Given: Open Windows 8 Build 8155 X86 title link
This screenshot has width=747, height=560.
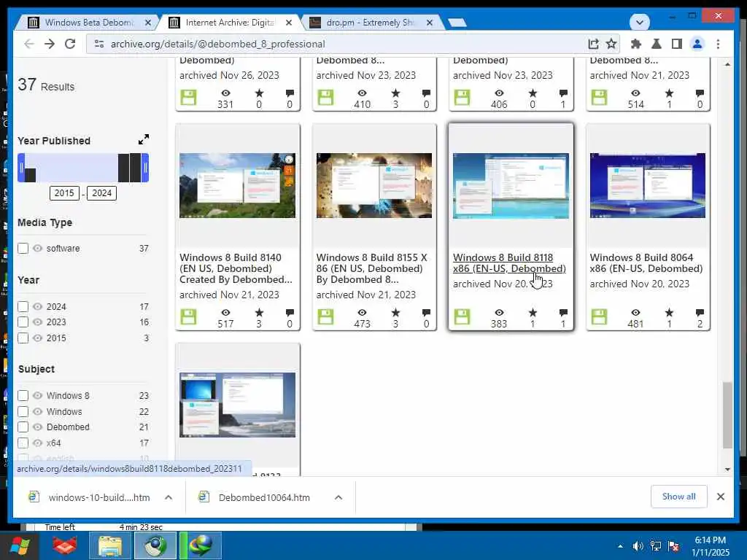Looking at the screenshot, I should pos(371,268).
